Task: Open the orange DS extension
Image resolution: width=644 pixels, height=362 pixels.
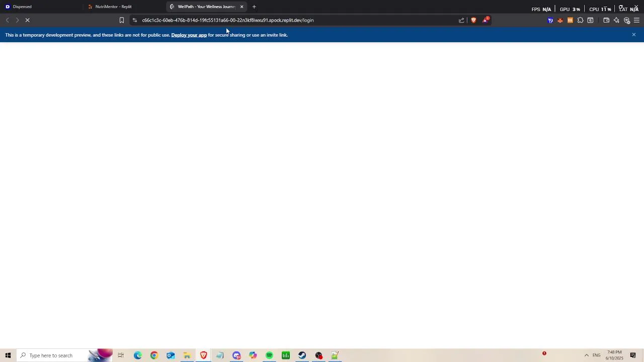Action: click(x=570, y=21)
